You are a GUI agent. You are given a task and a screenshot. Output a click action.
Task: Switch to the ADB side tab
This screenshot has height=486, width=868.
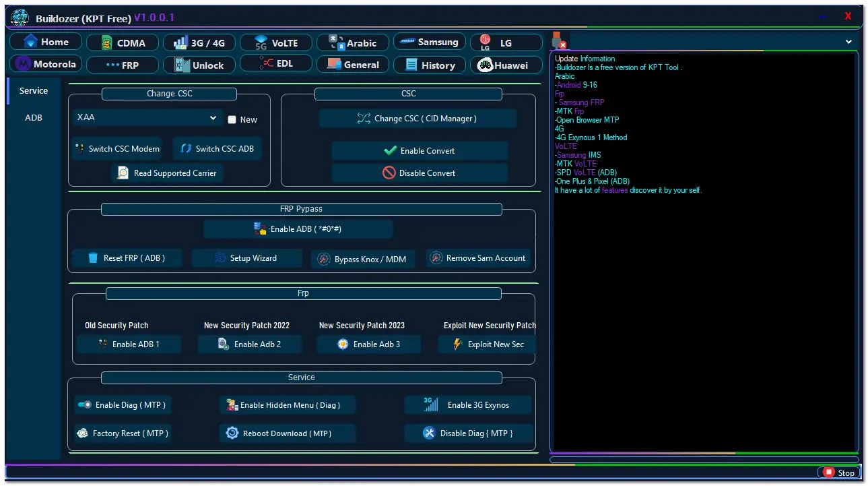[x=34, y=117]
